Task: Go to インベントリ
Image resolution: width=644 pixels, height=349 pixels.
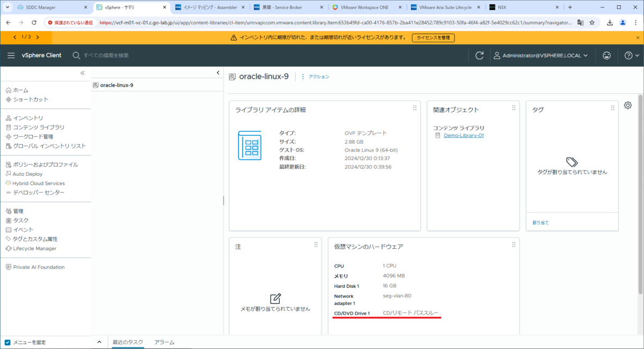Action: 24,118
